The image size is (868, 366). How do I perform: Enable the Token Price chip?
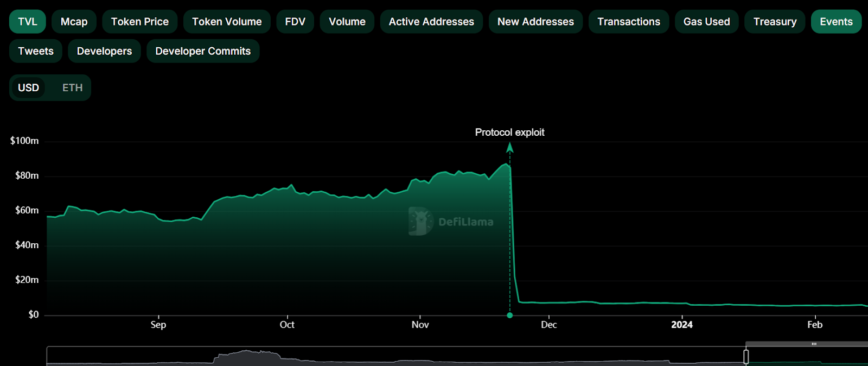[x=140, y=22]
